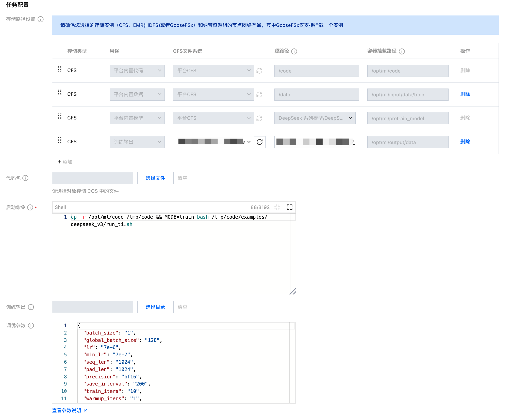The width and height of the screenshot is (527, 420).
Task: Click the /data source path field
Action: [x=317, y=95]
